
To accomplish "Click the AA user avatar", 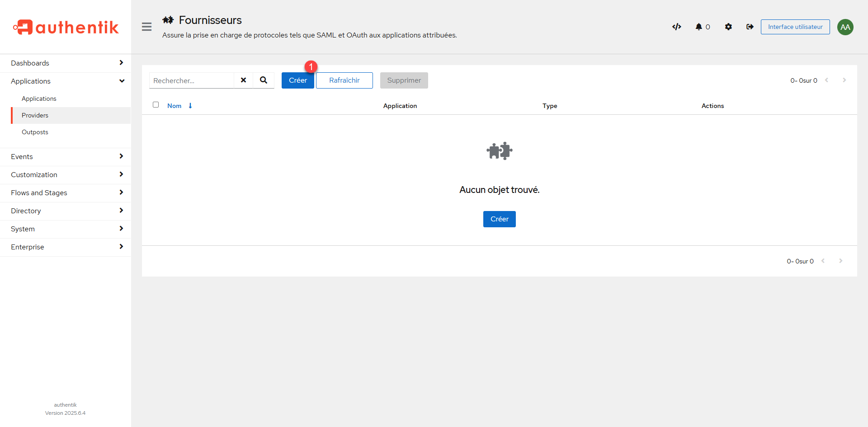I will (845, 27).
